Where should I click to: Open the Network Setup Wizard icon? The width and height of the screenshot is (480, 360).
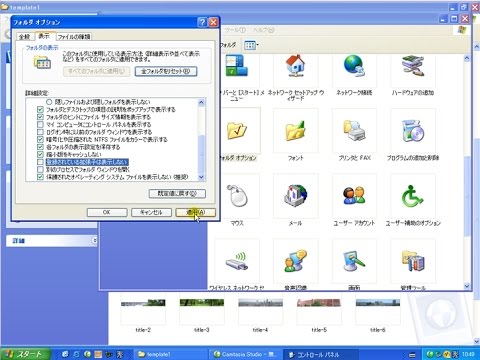[x=295, y=65]
